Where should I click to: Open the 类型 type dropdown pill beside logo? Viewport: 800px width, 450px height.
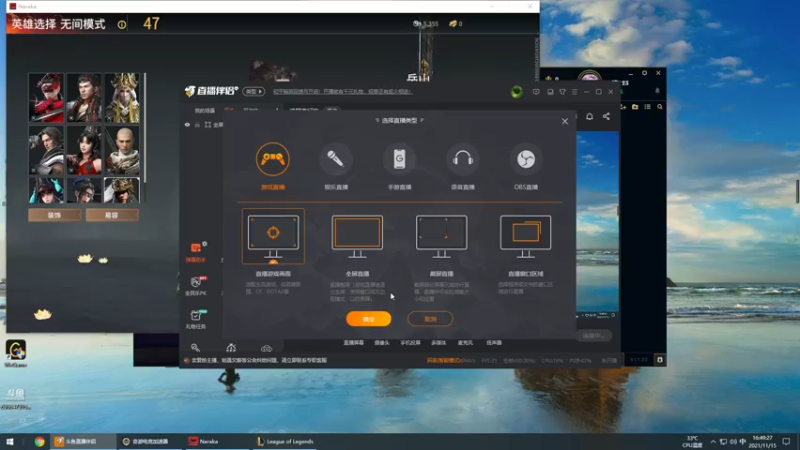coord(254,91)
